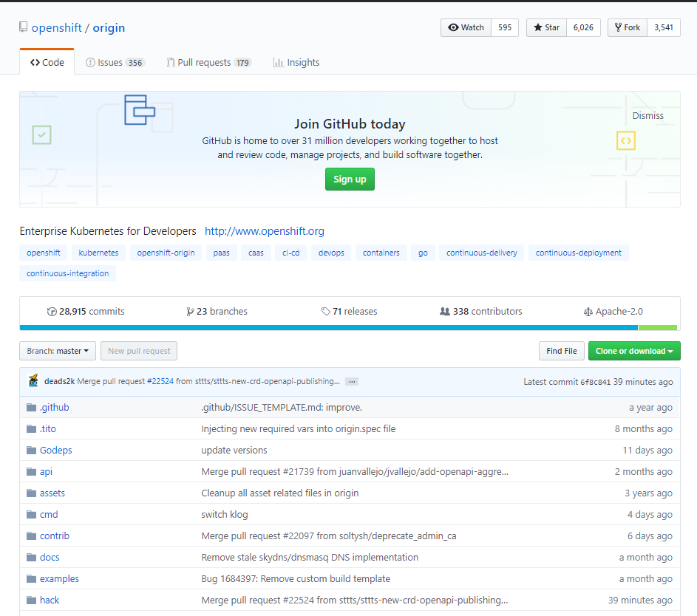
Task: Open the 595 watchers count
Action: pos(505,27)
